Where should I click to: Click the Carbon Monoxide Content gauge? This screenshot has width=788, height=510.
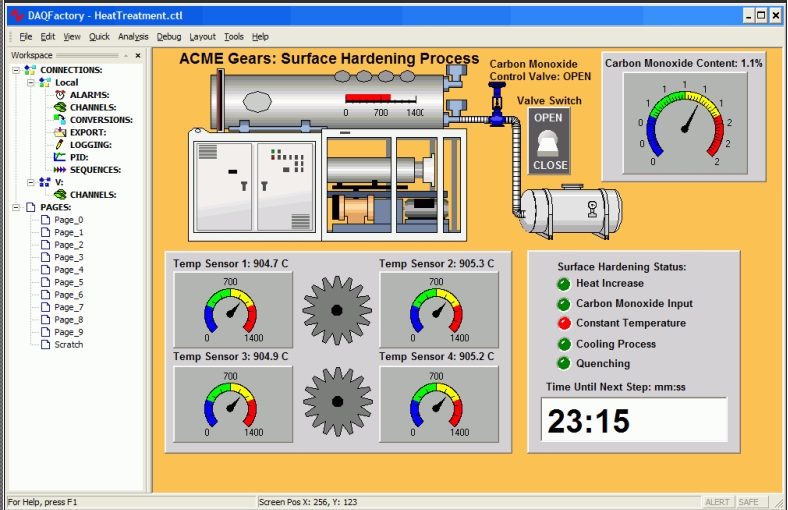(685, 123)
